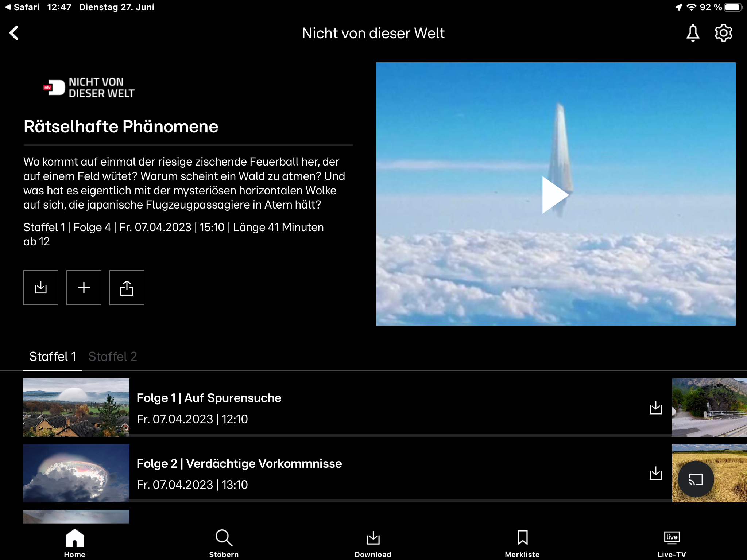Image resolution: width=747 pixels, height=560 pixels.
Task: Tap the back arrow icon
Action: click(15, 33)
